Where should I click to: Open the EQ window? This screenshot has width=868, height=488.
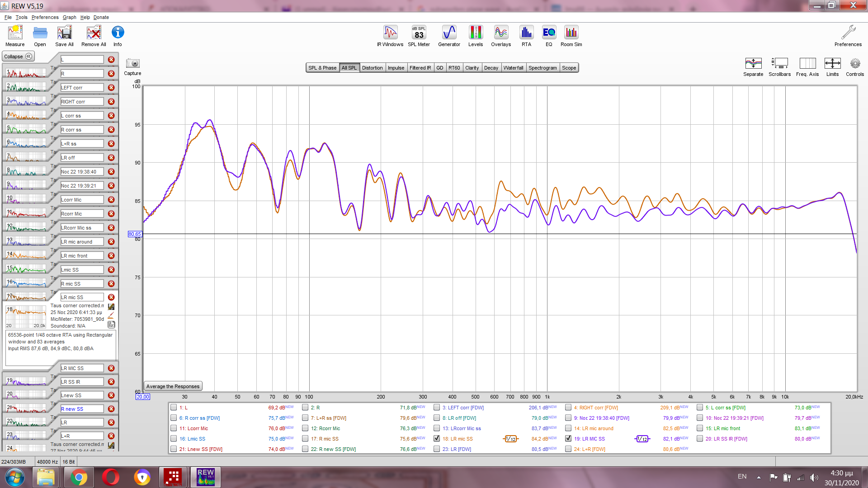pyautogui.click(x=549, y=36)
